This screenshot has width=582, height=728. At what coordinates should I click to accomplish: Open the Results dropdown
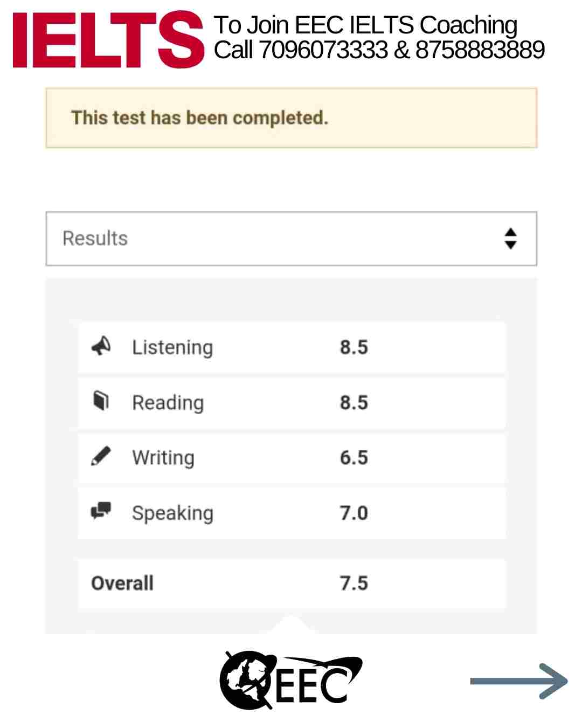click(291, 238)
